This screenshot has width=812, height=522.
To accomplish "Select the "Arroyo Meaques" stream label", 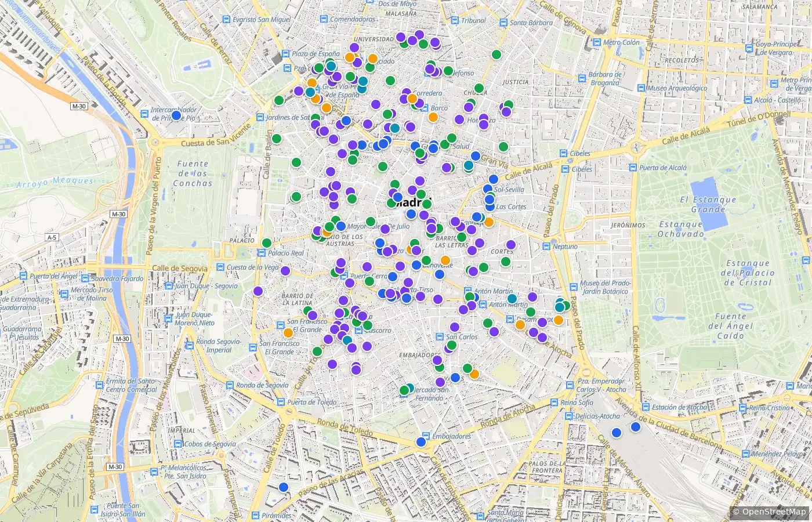I will (x=55, y=182).
